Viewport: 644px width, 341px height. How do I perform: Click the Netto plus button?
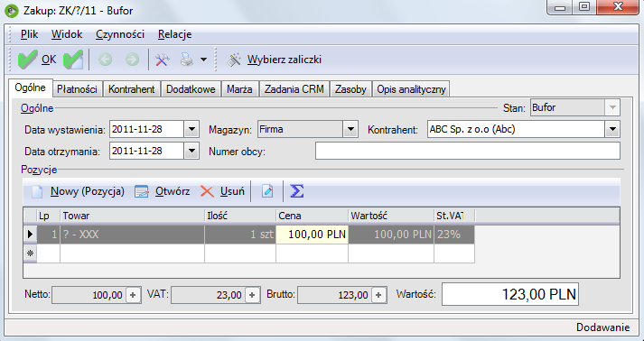pyautogui.click(x=133, y=295)
